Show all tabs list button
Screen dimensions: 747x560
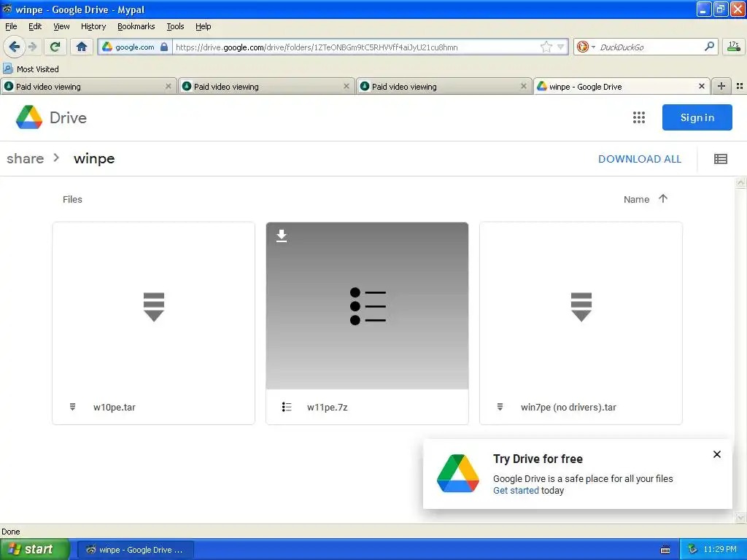(740, 86)
